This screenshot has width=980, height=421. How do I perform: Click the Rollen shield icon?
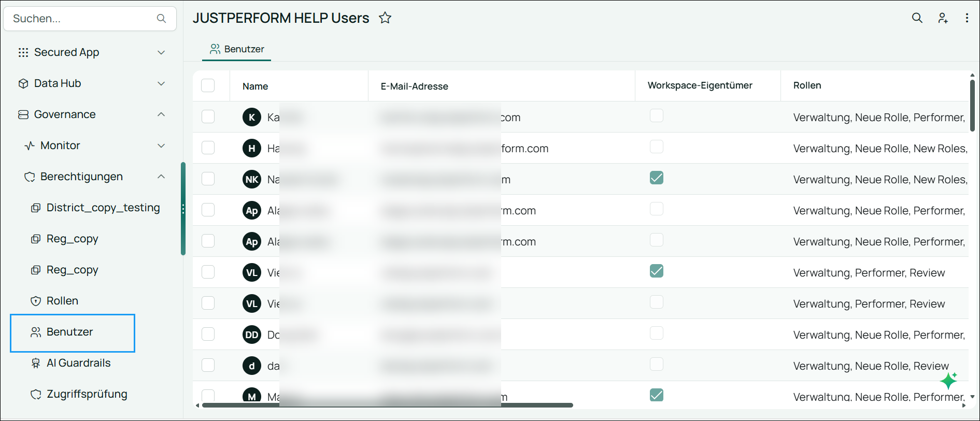pos(36,301)
